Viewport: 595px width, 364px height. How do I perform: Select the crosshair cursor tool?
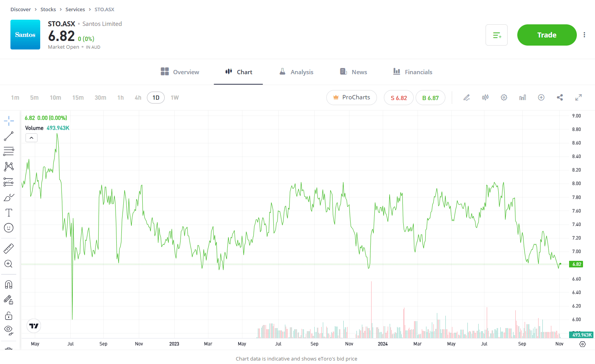pos(9,121)
